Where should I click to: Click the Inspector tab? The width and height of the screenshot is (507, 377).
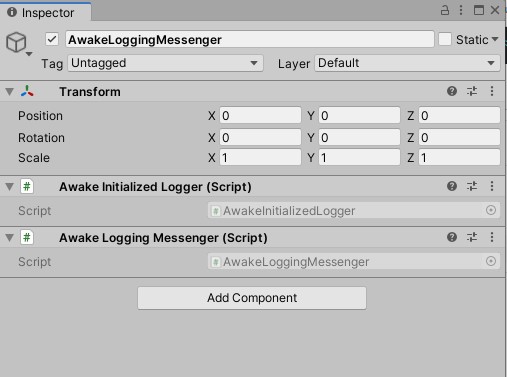click(45, 13)
